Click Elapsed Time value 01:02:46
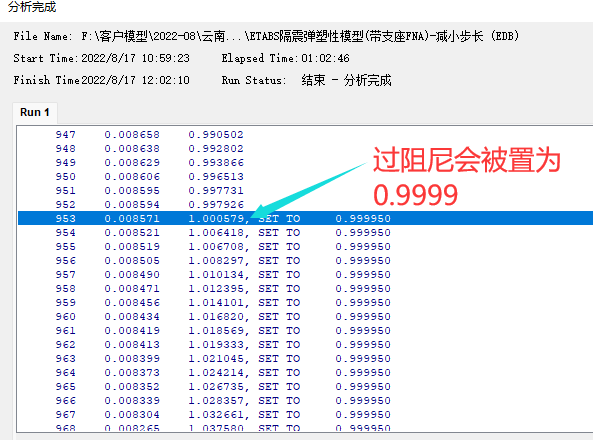593x440 pixels. (325, 58)
